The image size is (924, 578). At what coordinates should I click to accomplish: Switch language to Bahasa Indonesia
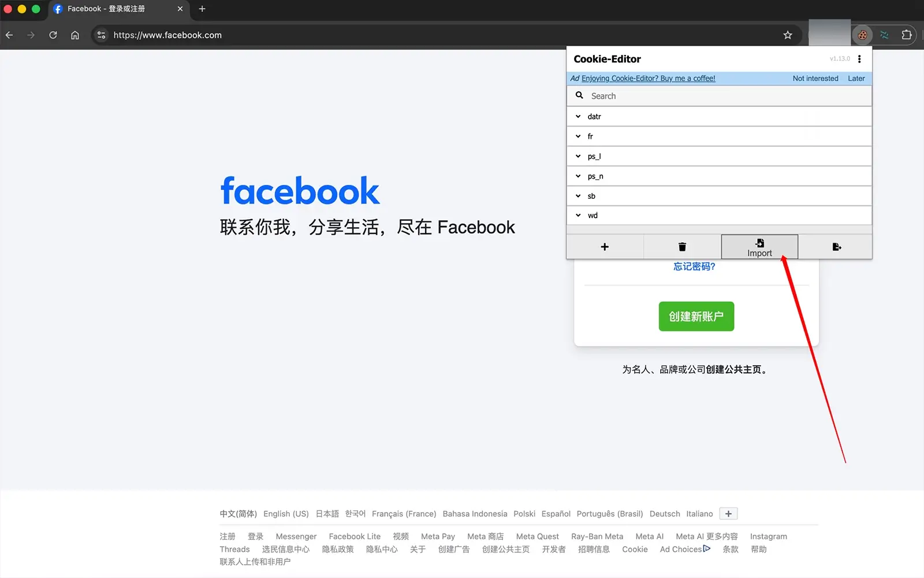[475, 514]
